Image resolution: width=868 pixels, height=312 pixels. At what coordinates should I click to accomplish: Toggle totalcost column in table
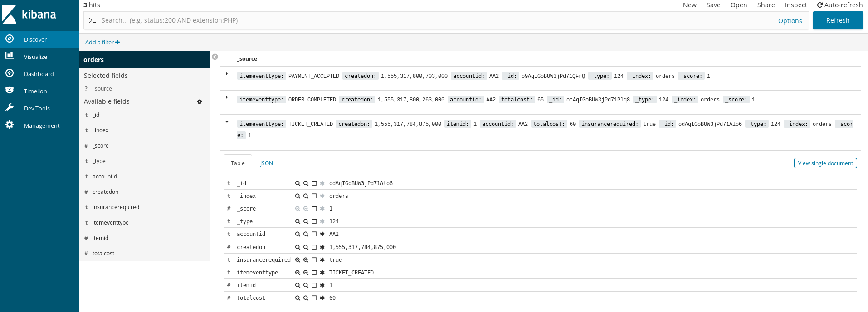coord(314,298)
